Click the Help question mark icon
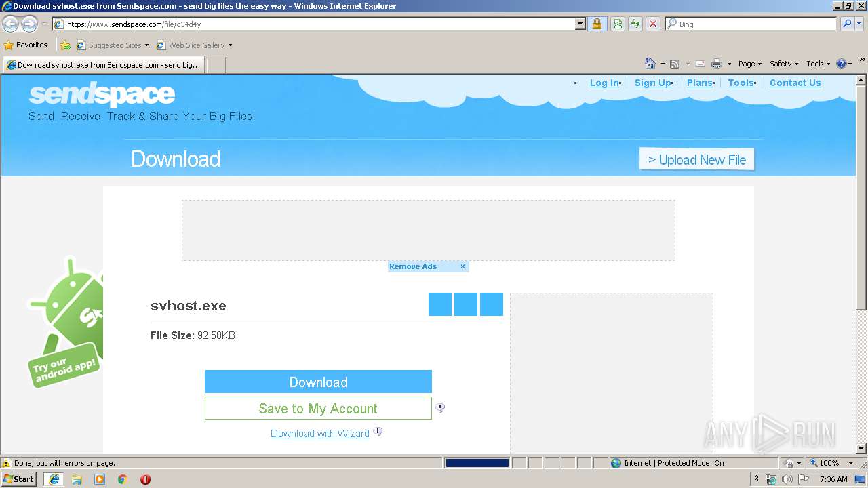 [x=842, y=64]
